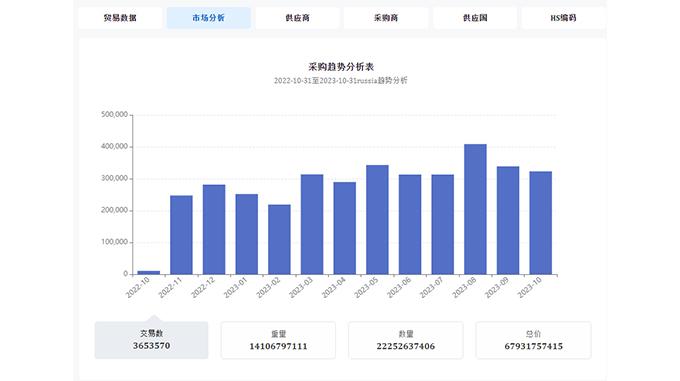Select the 总价 67931757415 metric card
The width and height of the screenshot is (680, 381).
(x=533, y=340)
